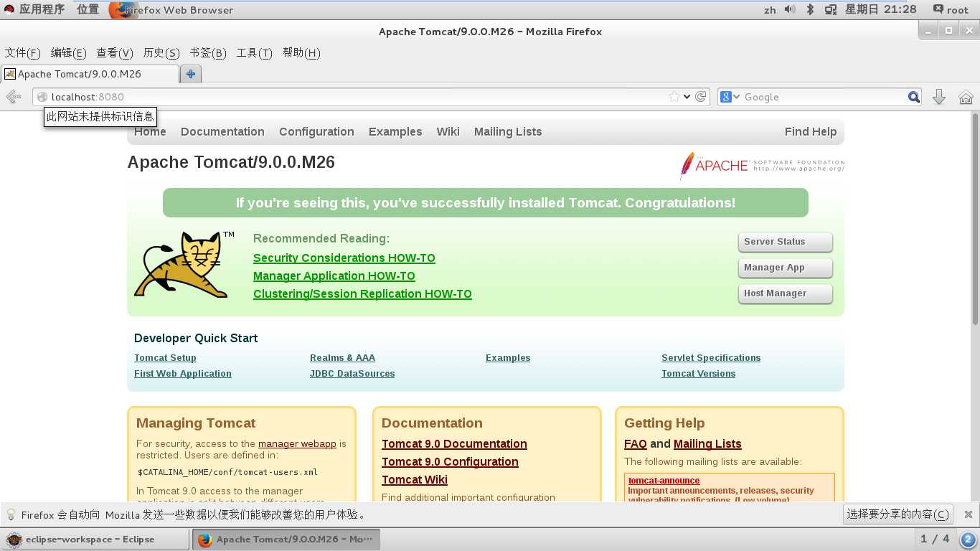Open the JDBC DataSources link
The height and width of the screenshot is (551, 980).
pos(352,373)
